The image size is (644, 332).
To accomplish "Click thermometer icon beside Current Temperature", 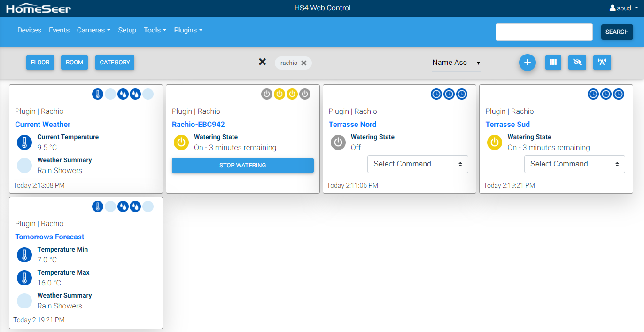I will point(24,142).
